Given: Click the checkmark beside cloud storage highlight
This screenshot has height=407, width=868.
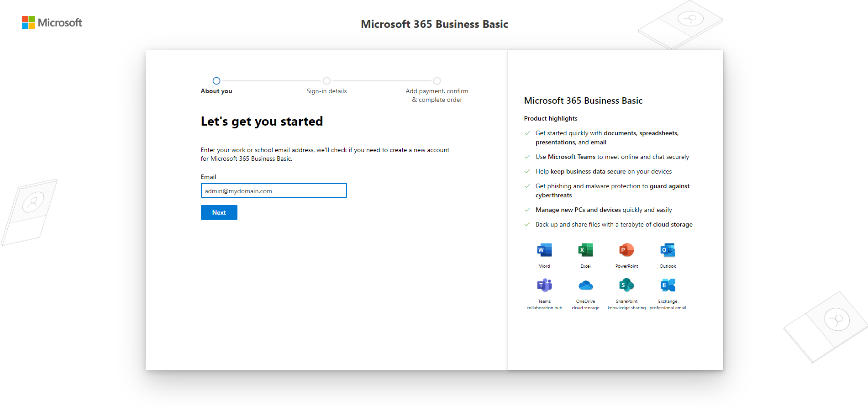Looking at the screenshot, I should [x=527, y=224].
